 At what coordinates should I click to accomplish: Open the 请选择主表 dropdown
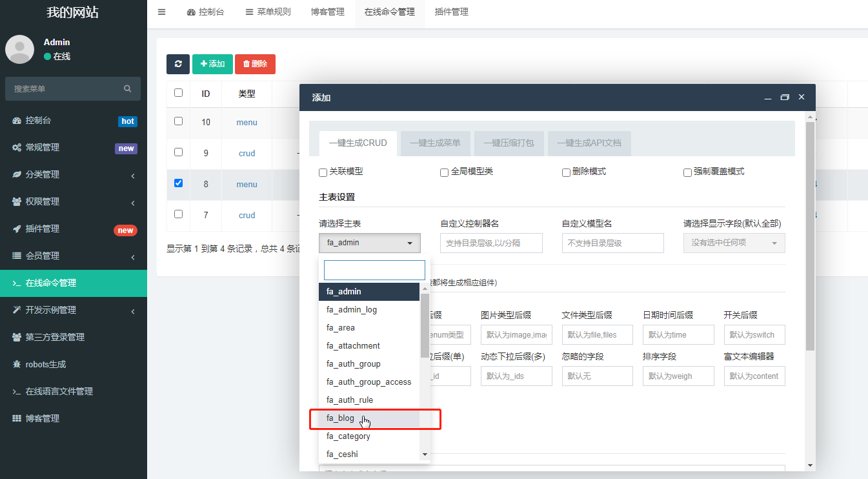[369, 243]
